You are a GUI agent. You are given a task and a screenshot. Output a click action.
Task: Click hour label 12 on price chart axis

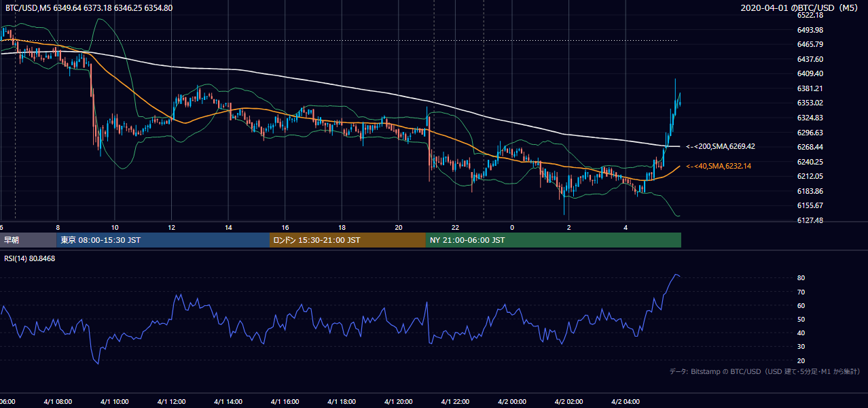point(172,227)
